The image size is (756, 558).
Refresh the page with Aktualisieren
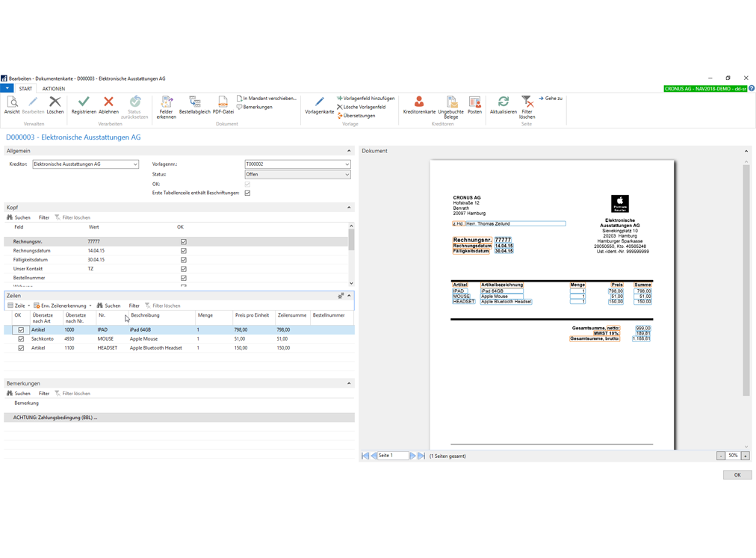(504, 105)
